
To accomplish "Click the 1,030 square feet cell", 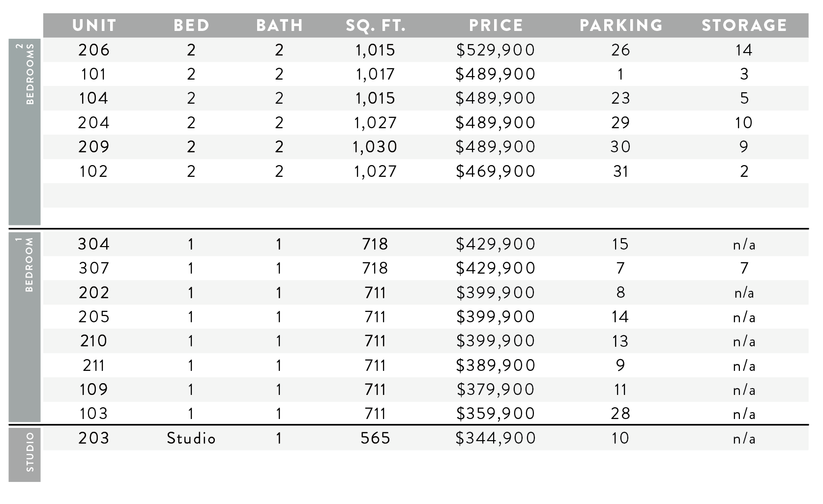I will tap(375, 147).
